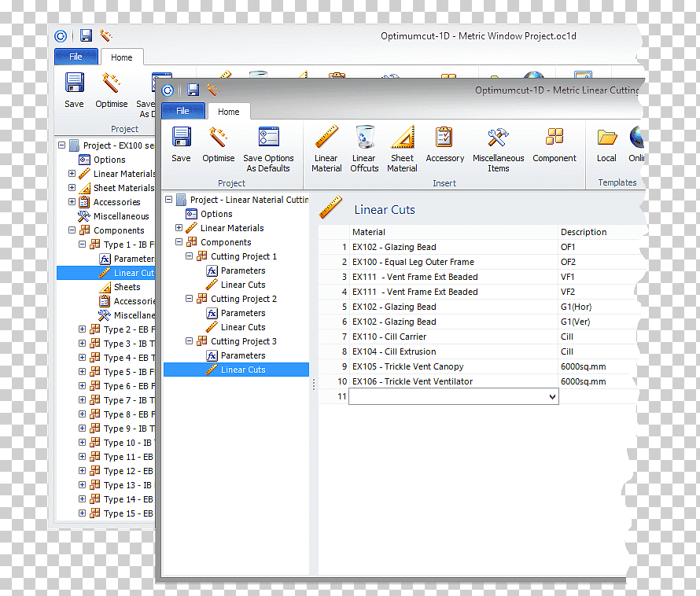Select Parameters under Cutting Project 2
This screenshot has height=596, width=700.
point(243,314)
